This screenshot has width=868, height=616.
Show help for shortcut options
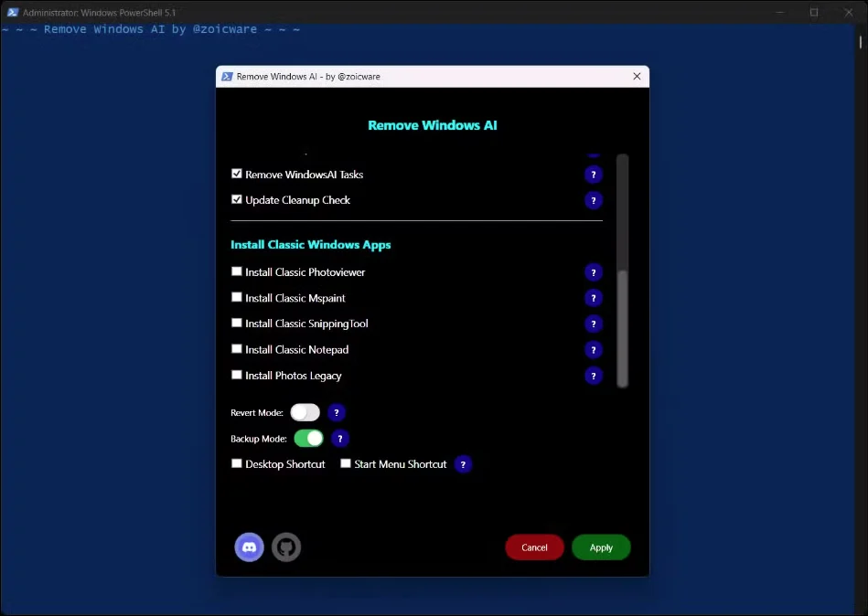pos(464,464)
